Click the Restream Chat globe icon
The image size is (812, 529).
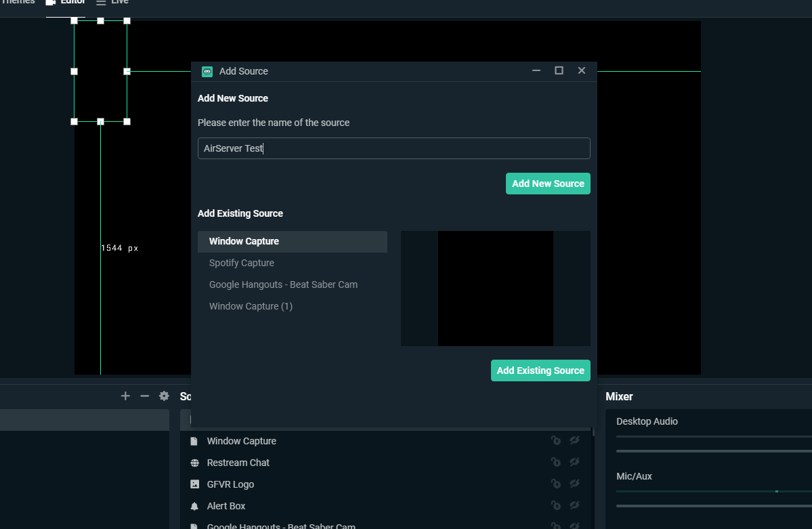(195, 463)
